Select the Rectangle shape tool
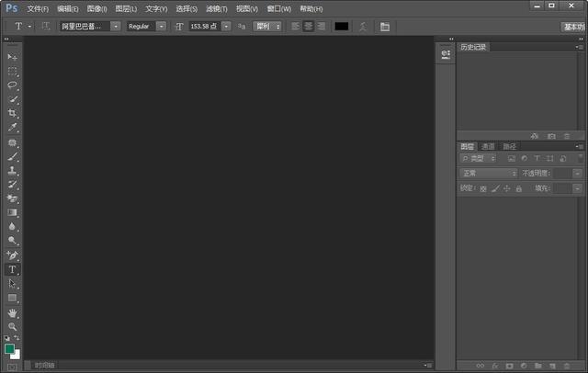The height and width of the screenshot is (373, 588). (x=12, y=298)
